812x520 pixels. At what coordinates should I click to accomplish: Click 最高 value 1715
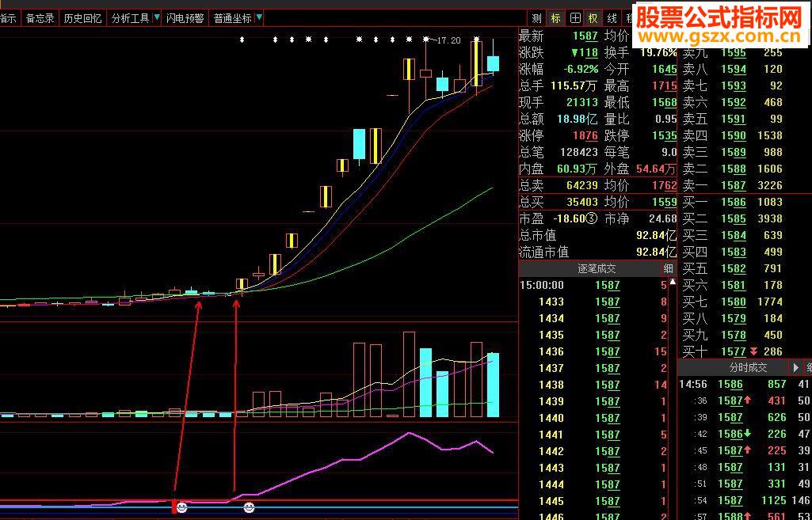(664, 86)
